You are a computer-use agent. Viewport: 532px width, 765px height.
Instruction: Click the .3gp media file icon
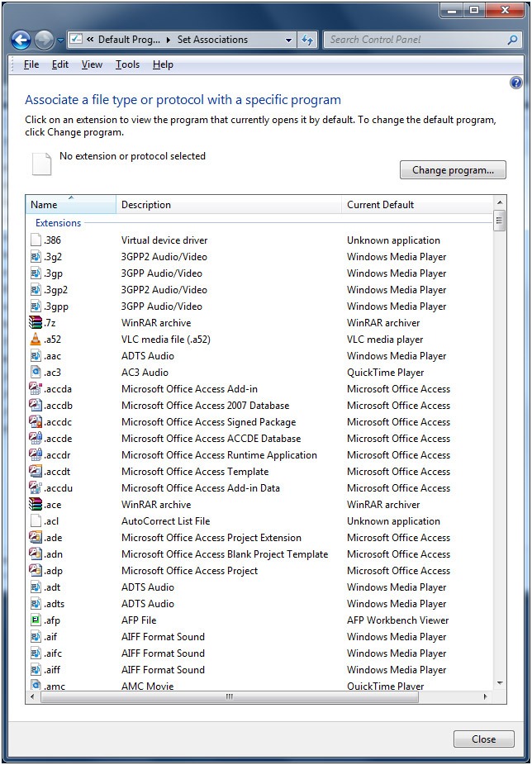pyautogui.click(x=36, y=273)
